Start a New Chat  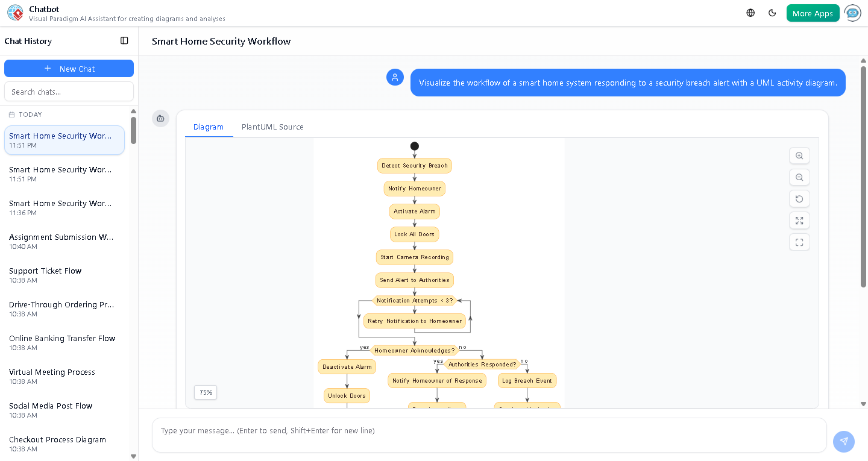pos(69,68)
